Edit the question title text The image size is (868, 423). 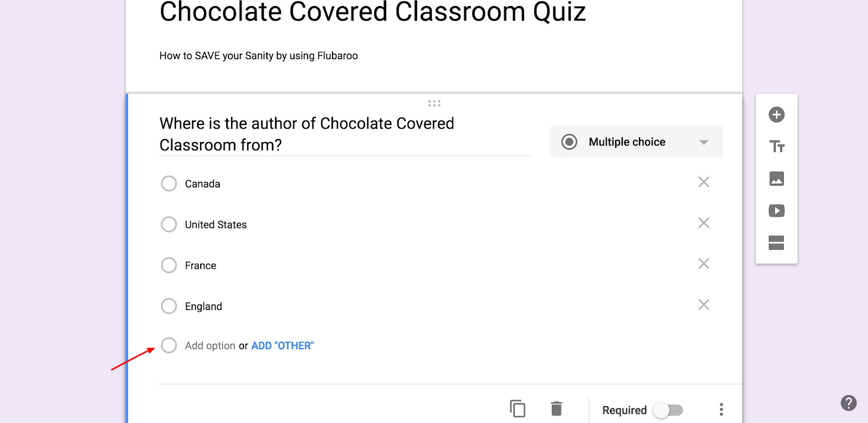(344, 134)
